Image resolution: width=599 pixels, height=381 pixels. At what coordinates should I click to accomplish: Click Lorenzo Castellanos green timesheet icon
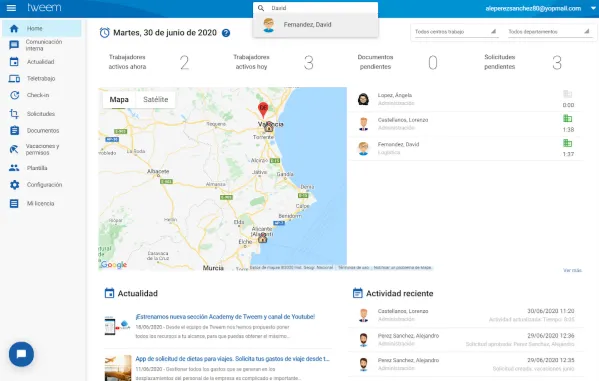click(x=568, y=119)
